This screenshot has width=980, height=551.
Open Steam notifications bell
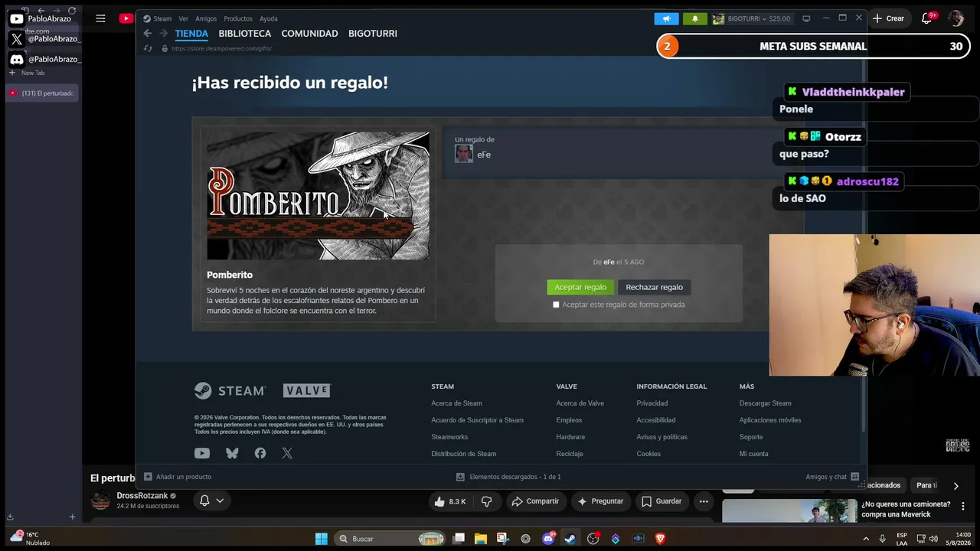[695, 18]
